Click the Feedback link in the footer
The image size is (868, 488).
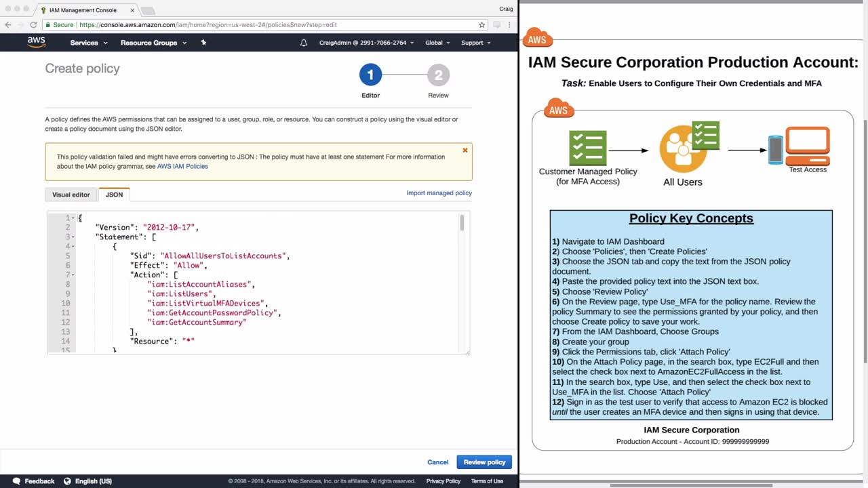pos(39,481)
